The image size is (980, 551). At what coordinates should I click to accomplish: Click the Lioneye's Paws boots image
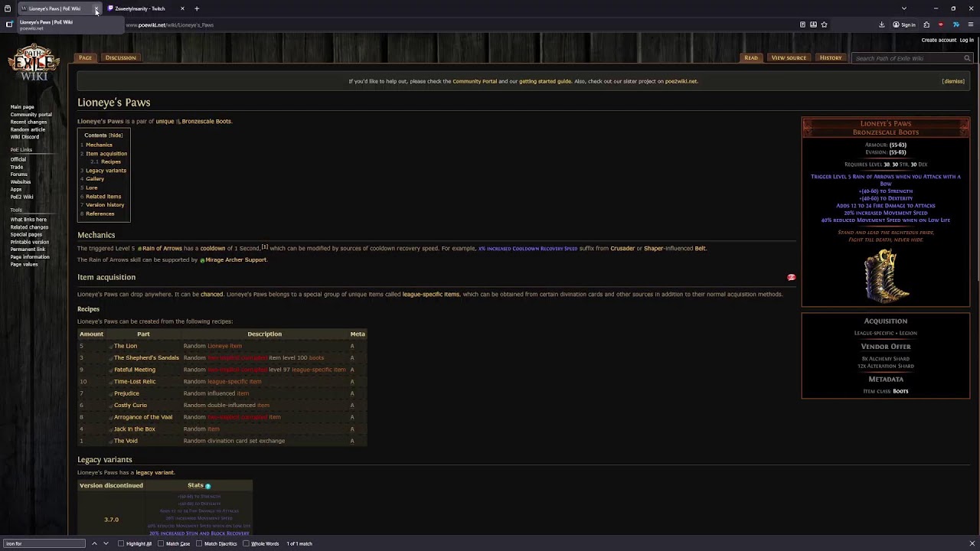(886, 275)
